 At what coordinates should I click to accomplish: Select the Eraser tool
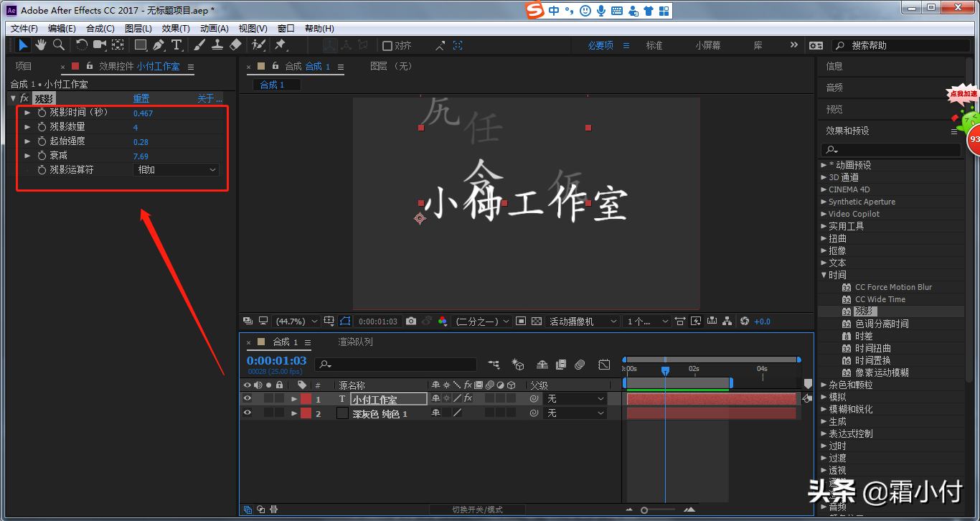coord(235,45)
